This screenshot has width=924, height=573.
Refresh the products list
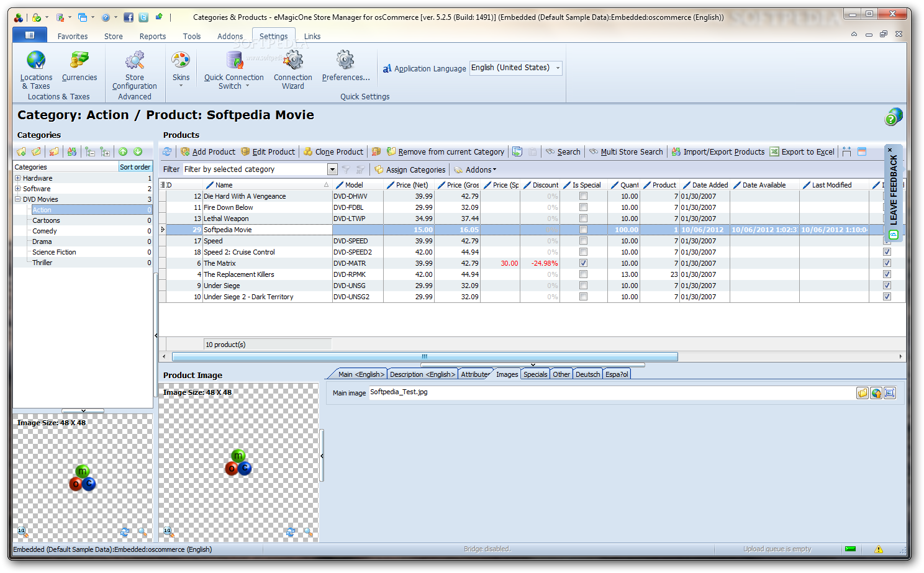point(167,151)
